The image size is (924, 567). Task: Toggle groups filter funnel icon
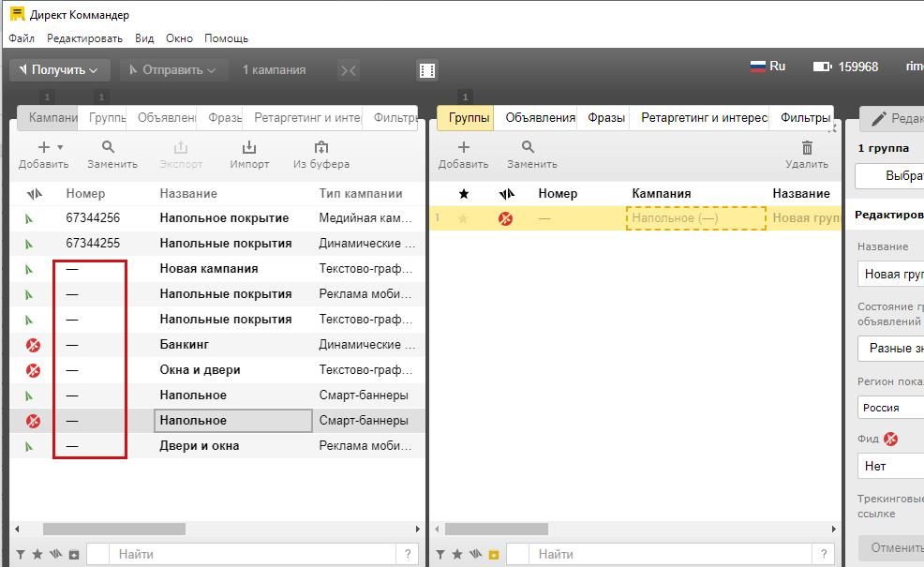(440, 555)
